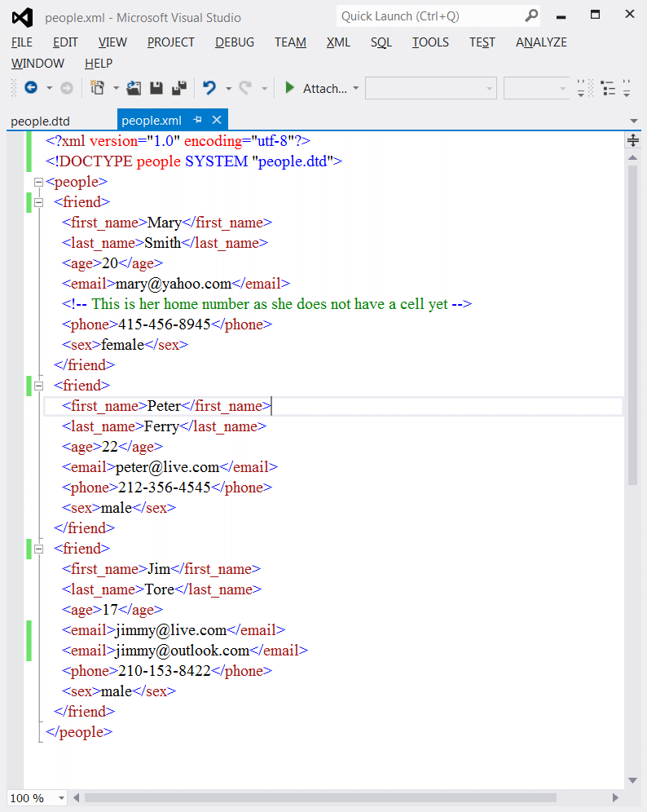Click the scroll right arrow

point(615,797)
